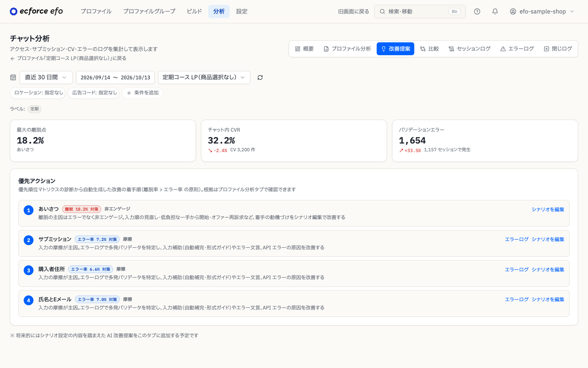Open 直近 30 日間 period dropdown

[46, 77]
